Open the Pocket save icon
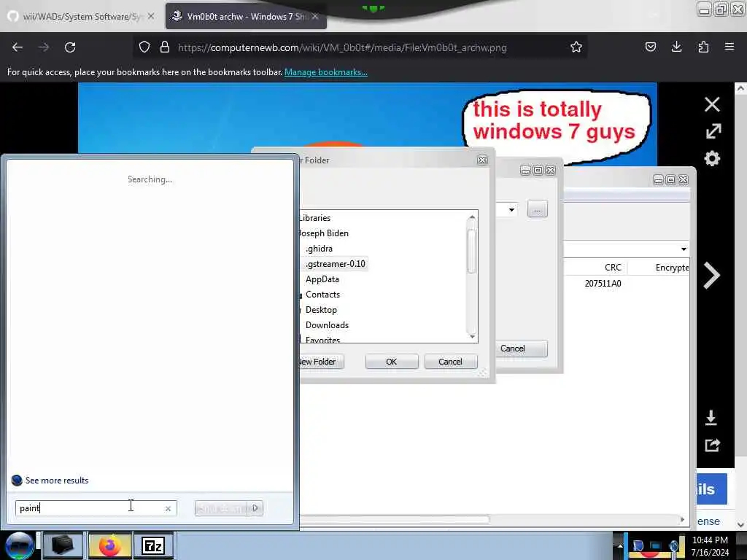 coord(651,47)
